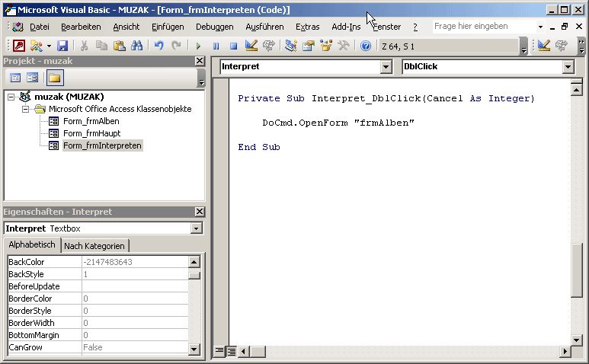The width and height of the screenshot is (589, 364).
Task: Toggle Design Mode in main toolbar
Action: pyautogui.click(x=251, y=46)
